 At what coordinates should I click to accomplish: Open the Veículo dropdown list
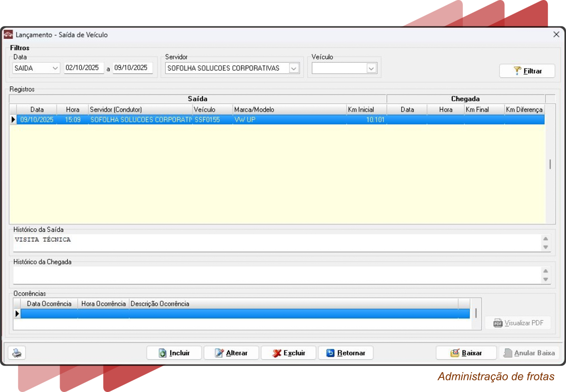pyautogui.click(x=371, y=68)
